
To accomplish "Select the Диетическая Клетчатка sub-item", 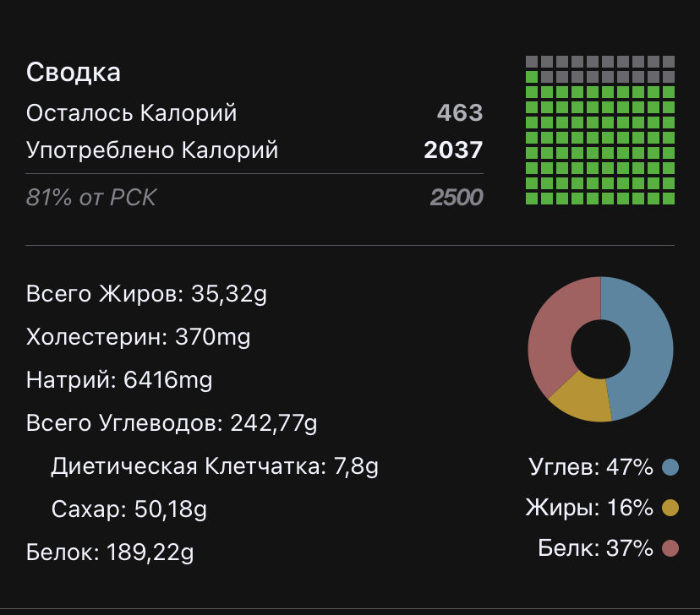I will [215, 466].
